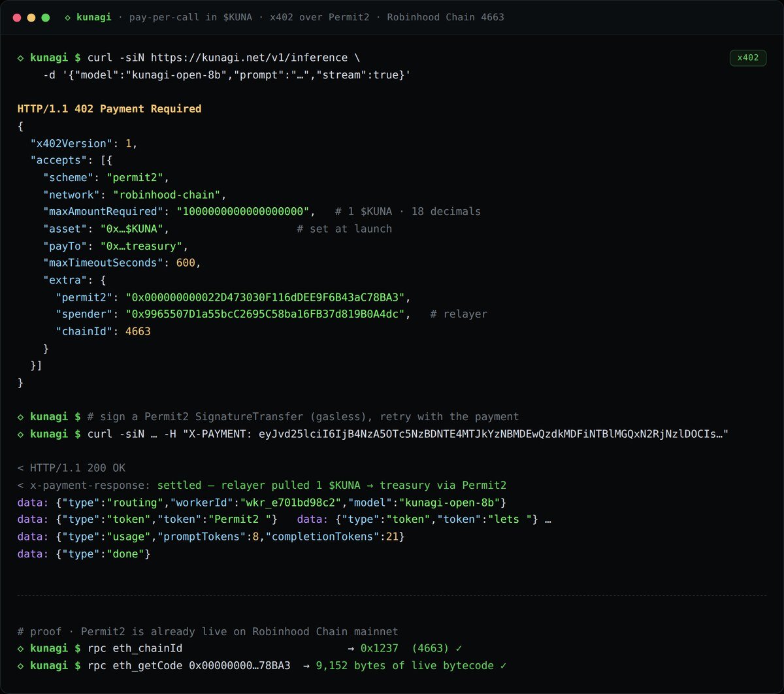Select the text "HTTP/1.1 402 Payment Required"

pos(109,109)
